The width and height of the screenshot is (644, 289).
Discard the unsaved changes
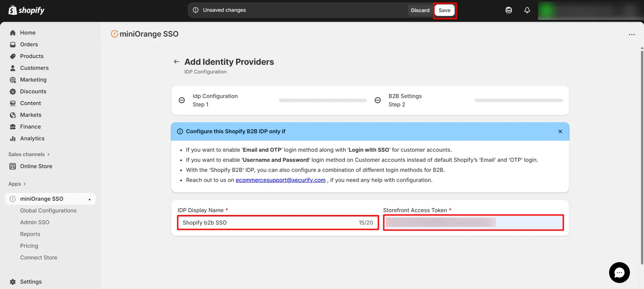click(x=420, y=10)
